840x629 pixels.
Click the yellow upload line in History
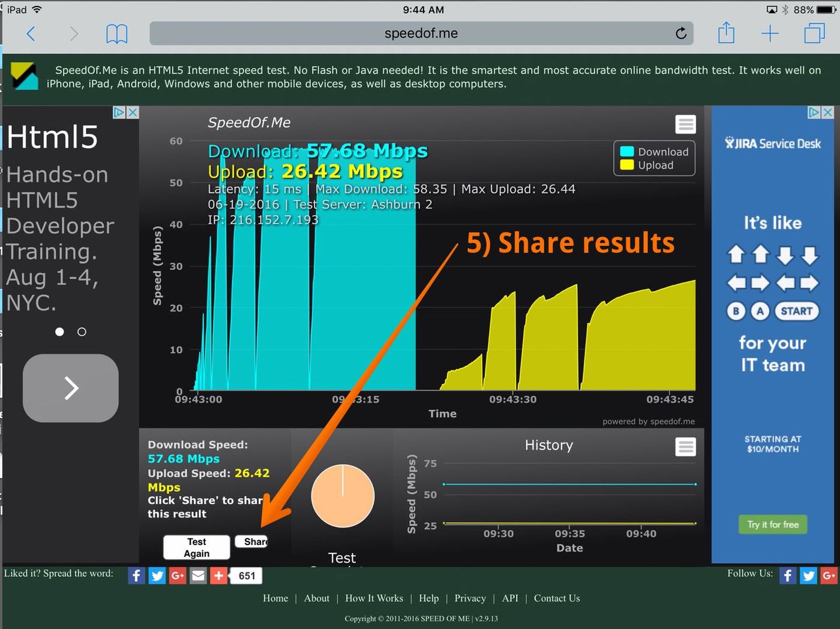click(569, 523)
